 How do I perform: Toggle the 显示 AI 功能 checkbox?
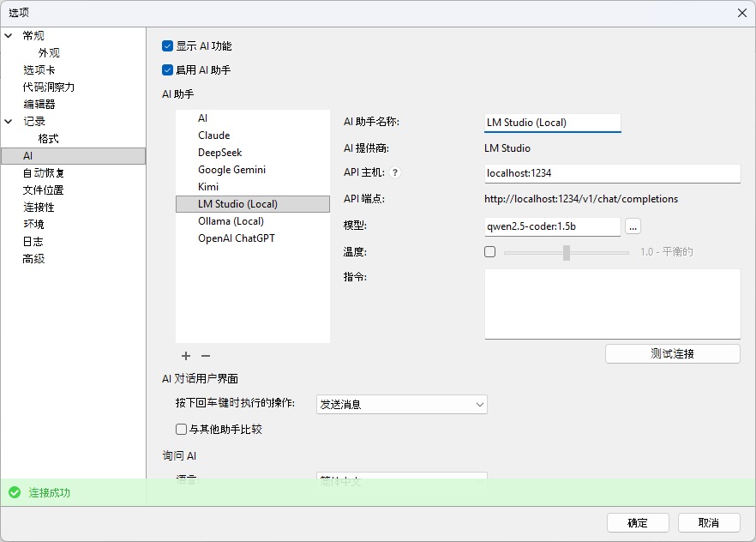coord(167,46)
